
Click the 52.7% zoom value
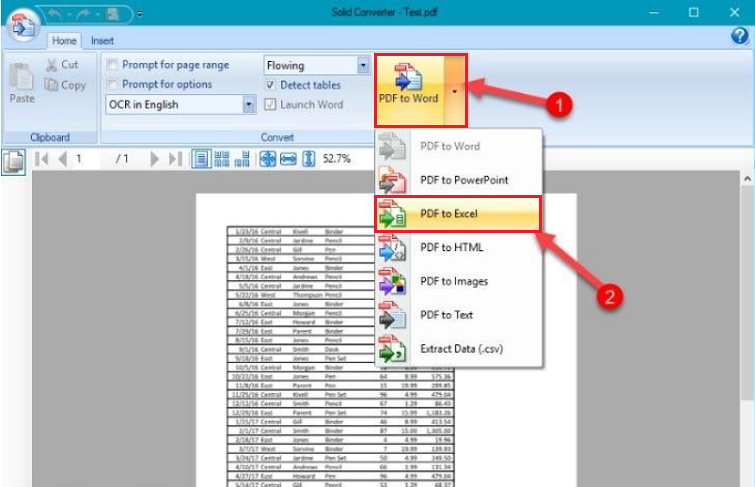(337, 158)
